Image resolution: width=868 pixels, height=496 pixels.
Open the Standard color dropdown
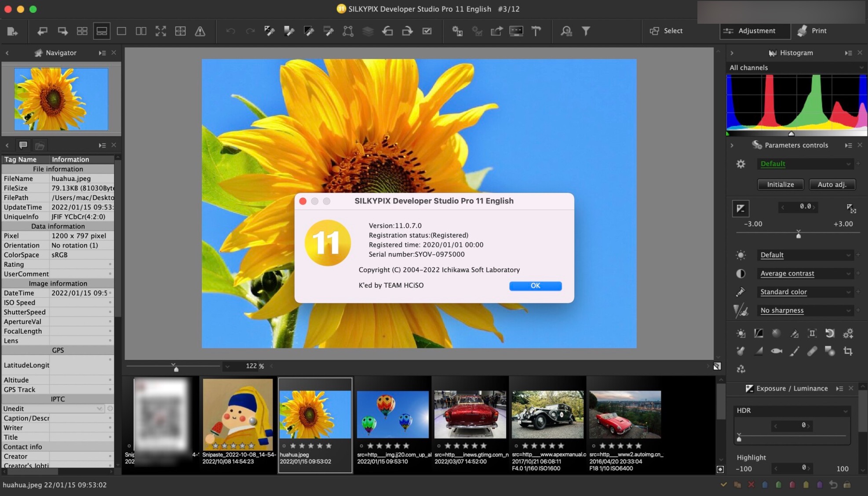point(805,292)
